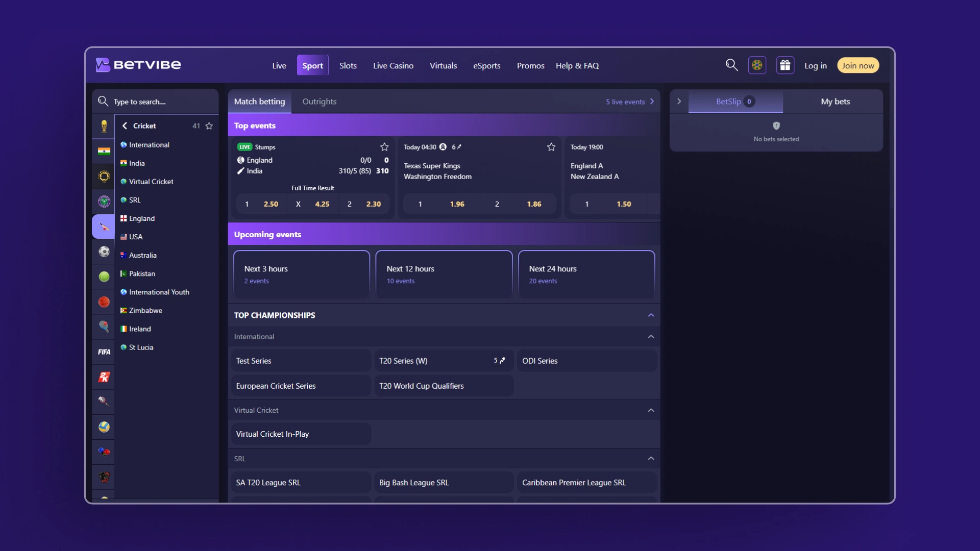Image resolution: width=980 pixels, height=551 pixels.
Task: Collapse the Virtual Cricket group
Action: (651, 410)
